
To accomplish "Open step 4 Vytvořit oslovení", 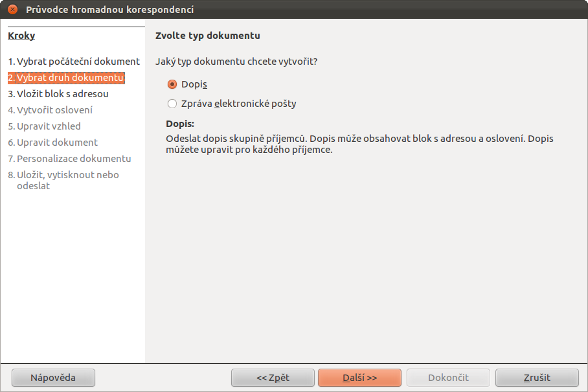I will coord(50,110).
